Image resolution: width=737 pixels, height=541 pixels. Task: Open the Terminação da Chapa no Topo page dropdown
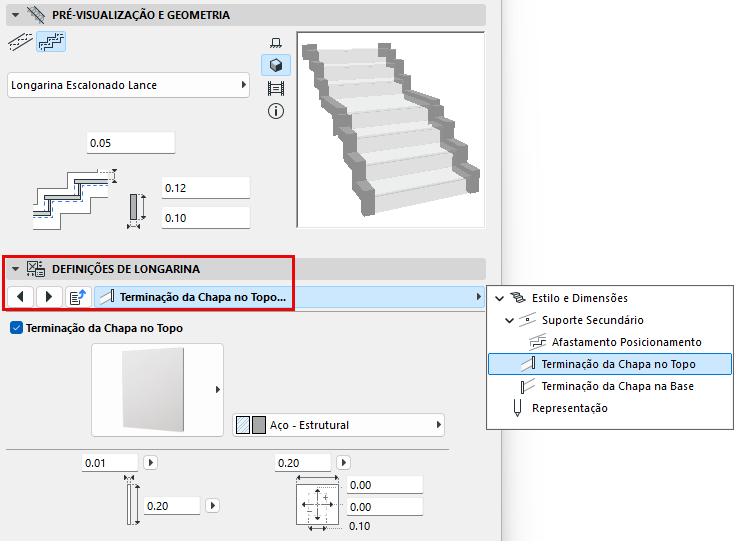point(289,297)
